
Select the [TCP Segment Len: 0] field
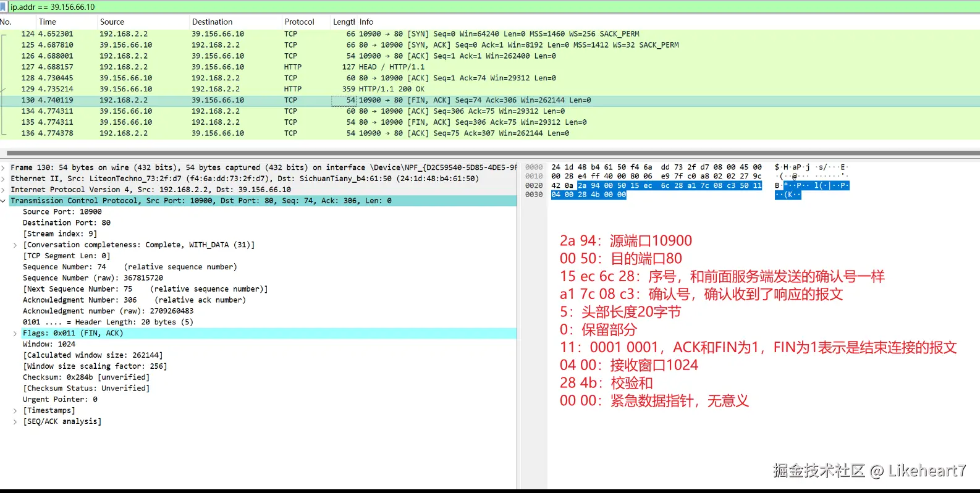click(x=67, y=256)
